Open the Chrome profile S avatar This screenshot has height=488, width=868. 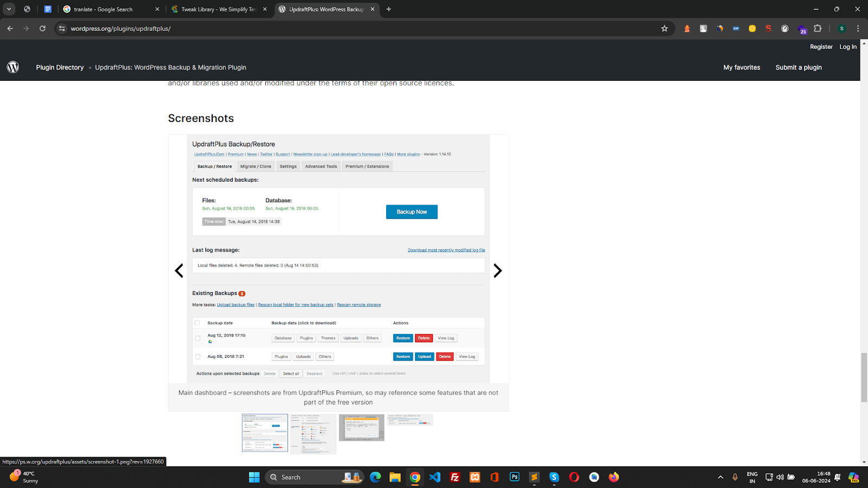pos(841,28)
